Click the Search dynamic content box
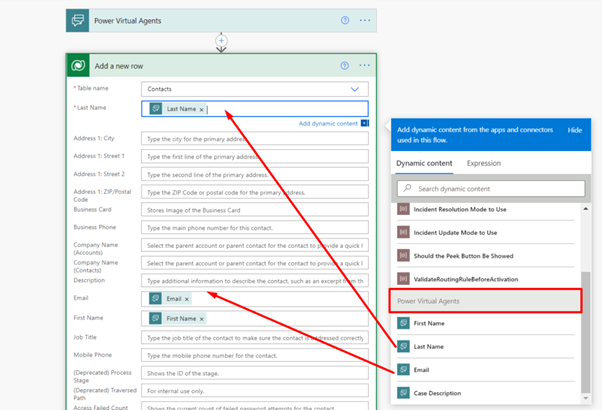The width and height of the screenshot is (602, 410). [x=491, y=188]
